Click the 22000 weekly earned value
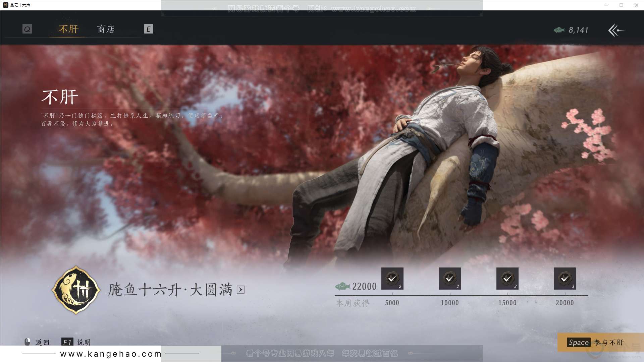The width and height of the screenshot is (644, 362). coord(364,286)
